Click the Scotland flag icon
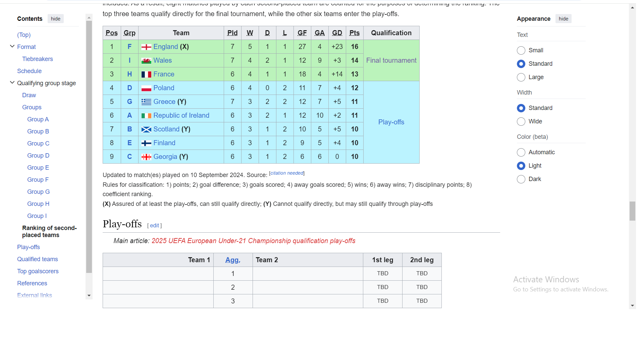The width and height of the screenshot is (644, 342). [146, 129]
